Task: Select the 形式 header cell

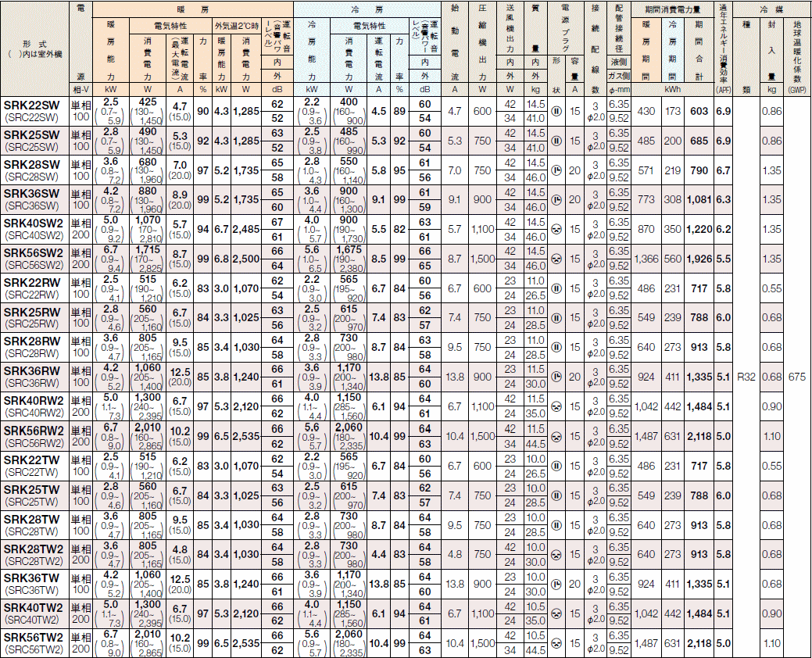Action: [x=34, y=48]
